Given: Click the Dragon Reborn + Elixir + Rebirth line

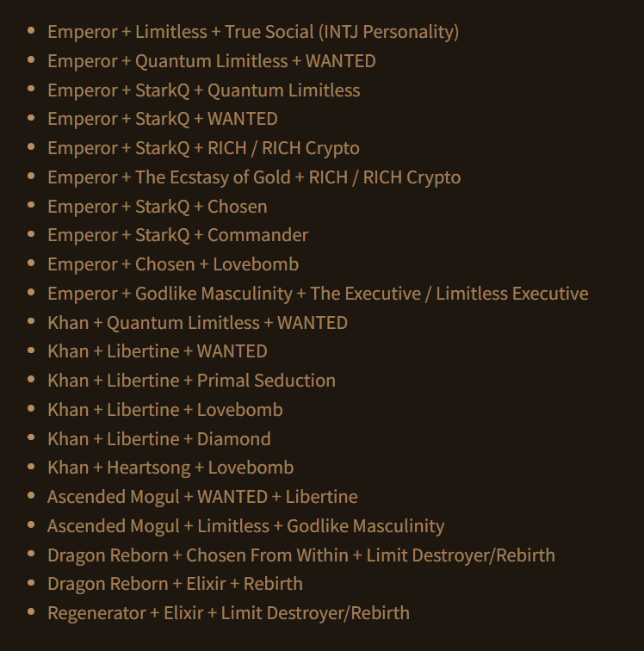Looking at the screenshot, I should [x=176, y=584].
